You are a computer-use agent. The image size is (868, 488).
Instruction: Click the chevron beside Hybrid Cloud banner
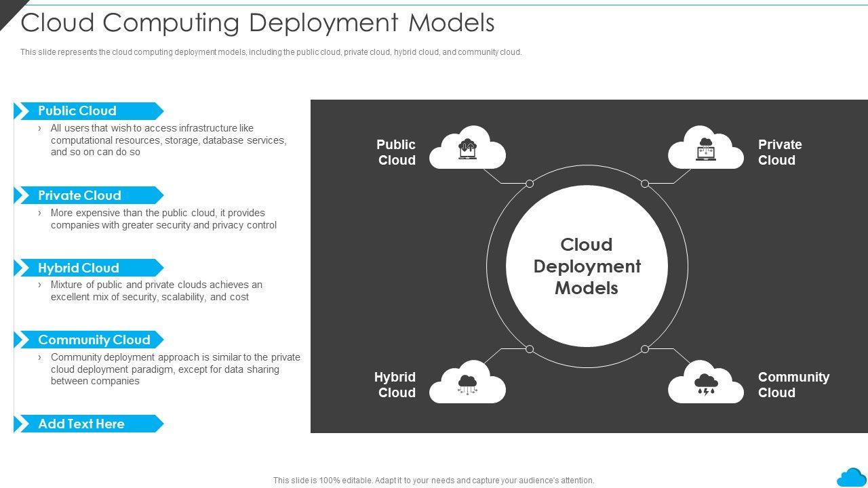[22, 268]
